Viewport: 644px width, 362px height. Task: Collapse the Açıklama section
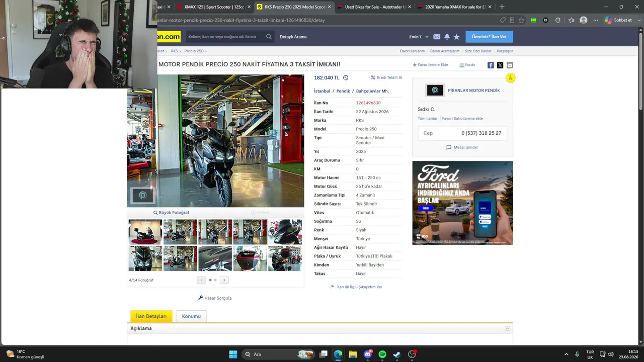click(508, 328)
